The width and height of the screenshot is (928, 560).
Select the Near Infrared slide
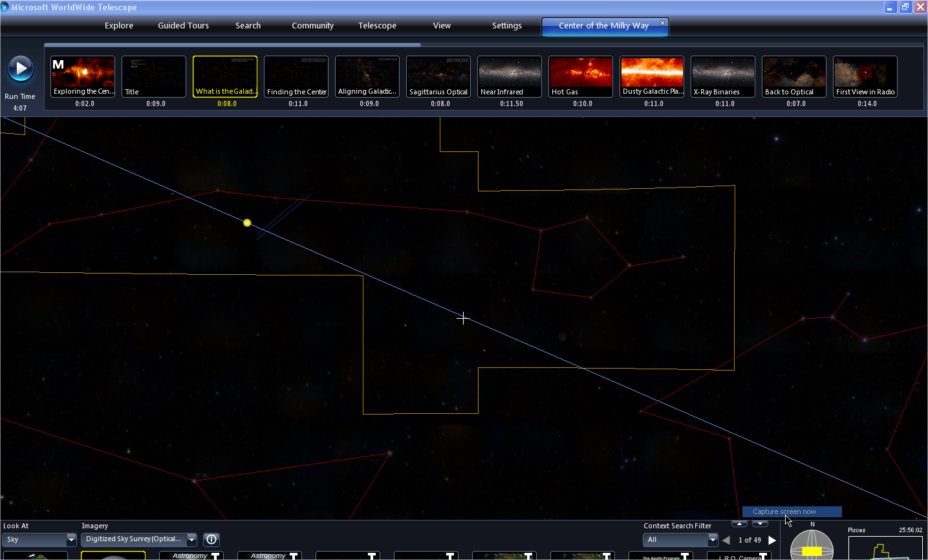coord(510,76)
